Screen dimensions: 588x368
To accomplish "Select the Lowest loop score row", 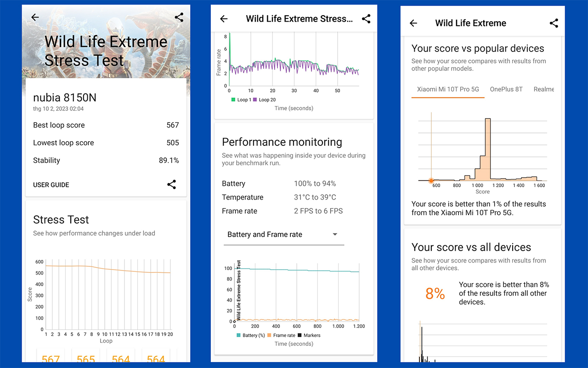I will (x=106, y=143).
